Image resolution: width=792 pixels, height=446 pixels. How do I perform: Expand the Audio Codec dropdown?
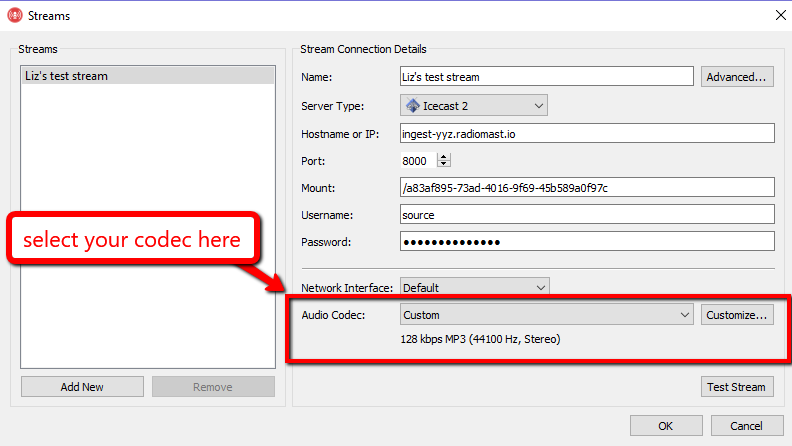click(546, 315)
